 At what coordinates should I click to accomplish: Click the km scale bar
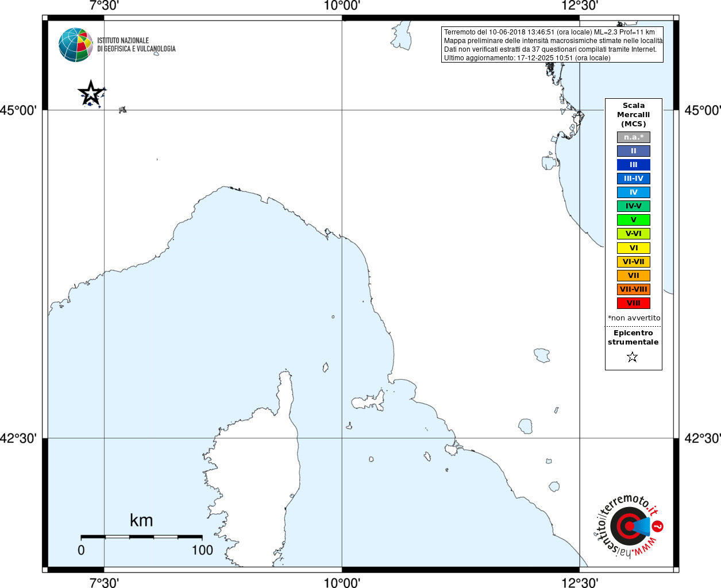point(141,537)
